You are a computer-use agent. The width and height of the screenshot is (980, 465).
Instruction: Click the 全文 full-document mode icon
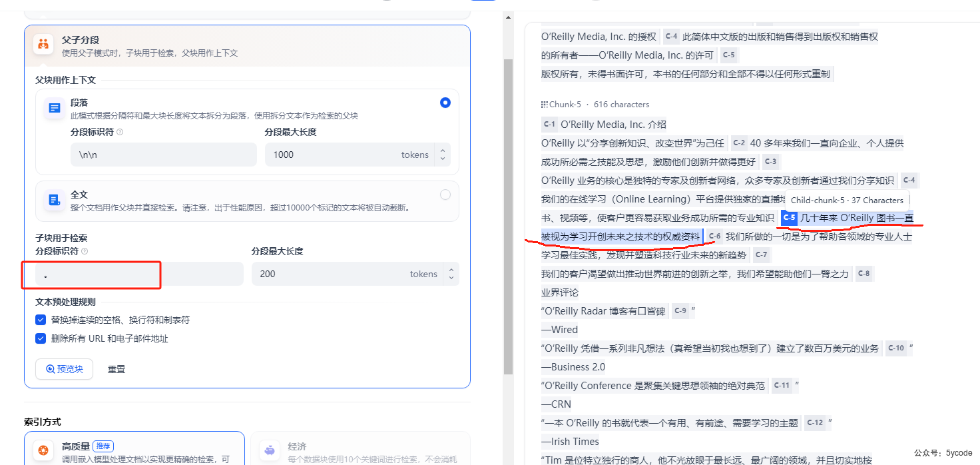[55, 200]
